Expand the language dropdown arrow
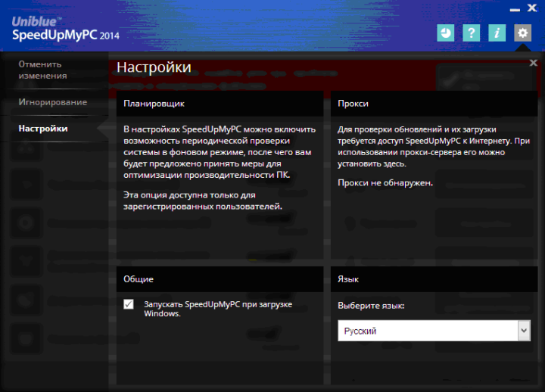Viewport: 545px width, 392px height. pyautogui.click(x=523, y=331)
